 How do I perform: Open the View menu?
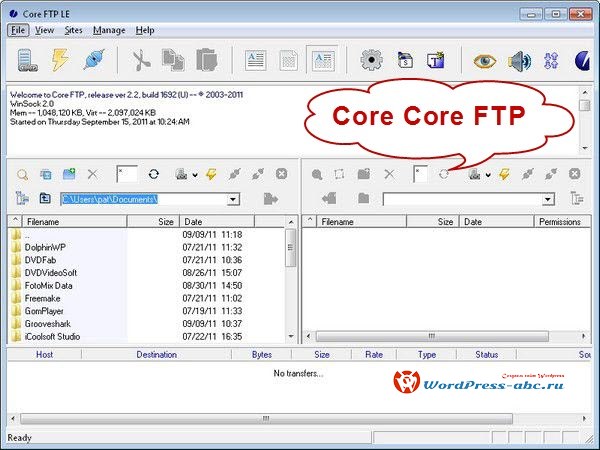(44, 30)
